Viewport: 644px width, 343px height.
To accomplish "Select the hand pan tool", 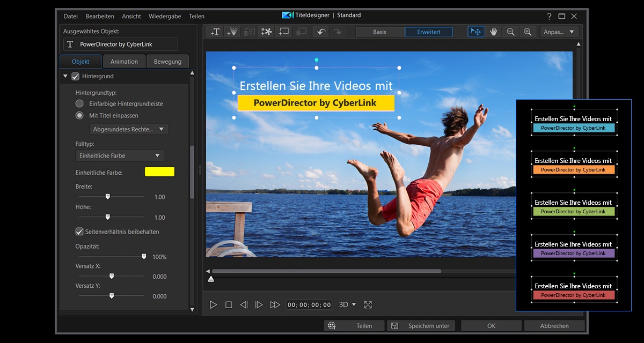I will pyautogui.click(x=493, y=32).
